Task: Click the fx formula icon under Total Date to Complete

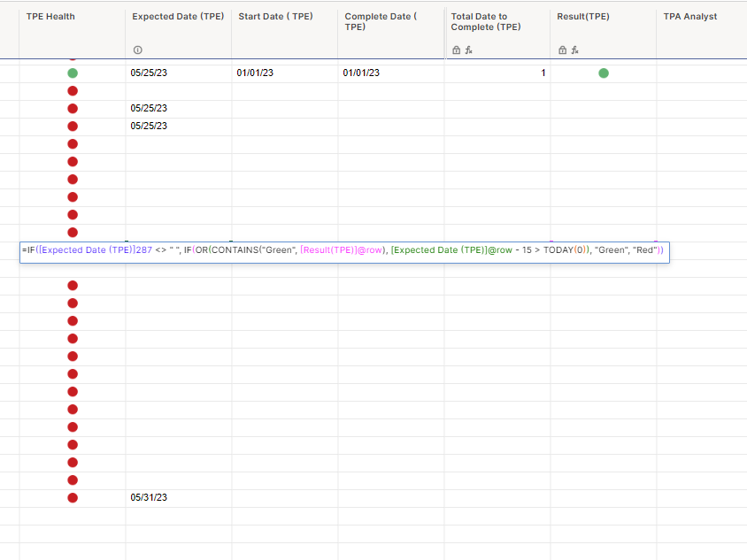Action: 468,50
